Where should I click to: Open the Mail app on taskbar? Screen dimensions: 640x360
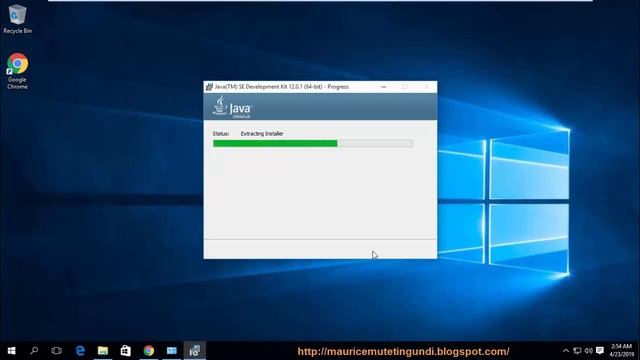(171, 351)
